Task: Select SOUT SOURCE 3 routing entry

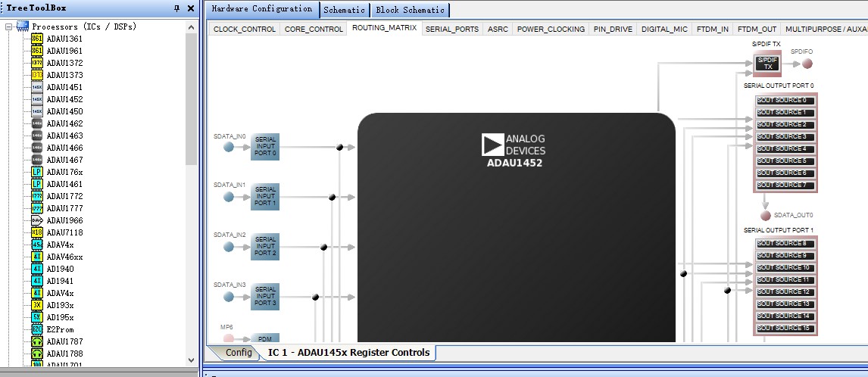Action: [785, 137]
